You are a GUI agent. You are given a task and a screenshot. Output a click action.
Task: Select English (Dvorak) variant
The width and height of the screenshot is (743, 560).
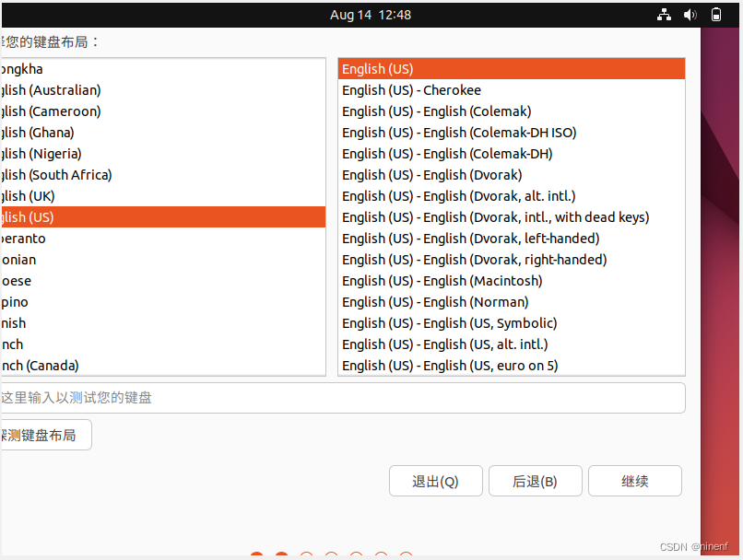click(x=512, y=175)
